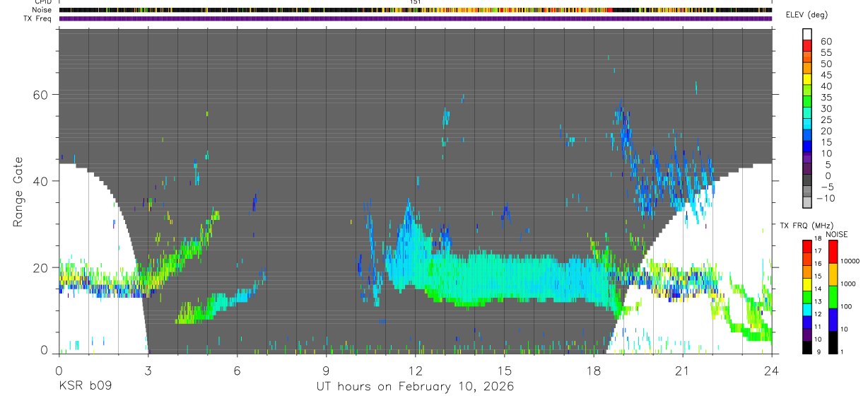This screenshot has height=401, width=868.
Task: Click the cyan 12–13 MHz TX FRQ swatch
Action: pos(808,309)
